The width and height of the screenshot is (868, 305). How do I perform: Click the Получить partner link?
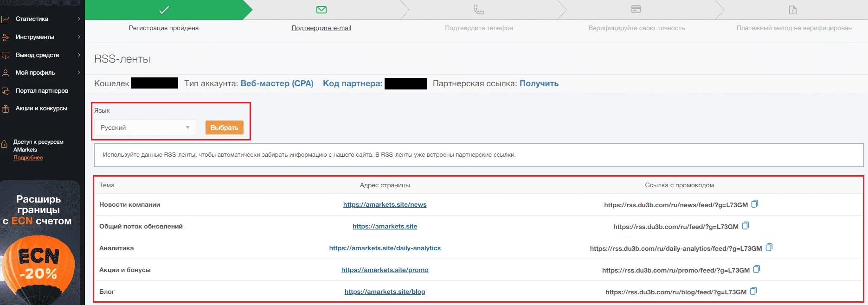point(539,83)
